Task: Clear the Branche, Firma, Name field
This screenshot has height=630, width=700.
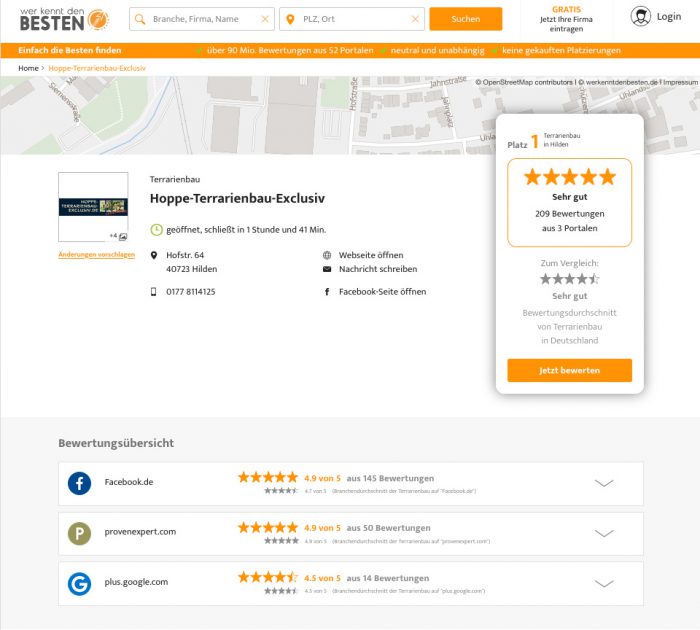Action: pos(265,19)
